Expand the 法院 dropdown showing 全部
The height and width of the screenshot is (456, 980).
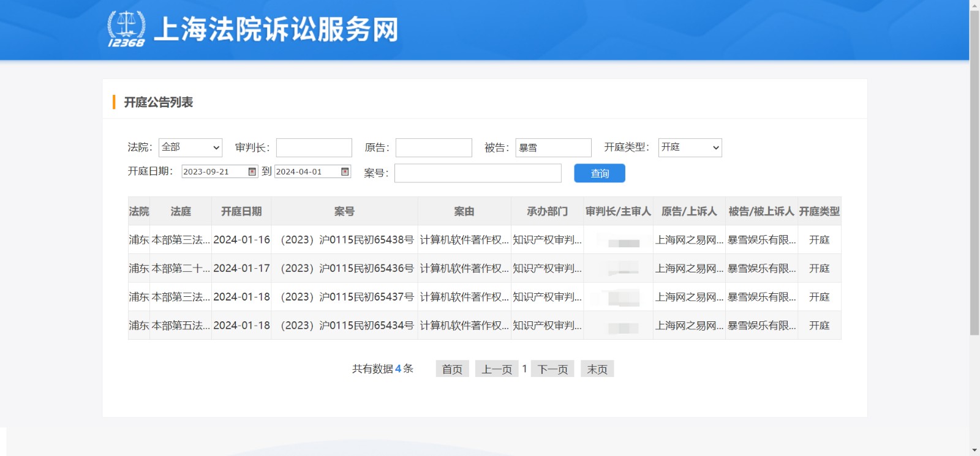click(x=190, y=148)
